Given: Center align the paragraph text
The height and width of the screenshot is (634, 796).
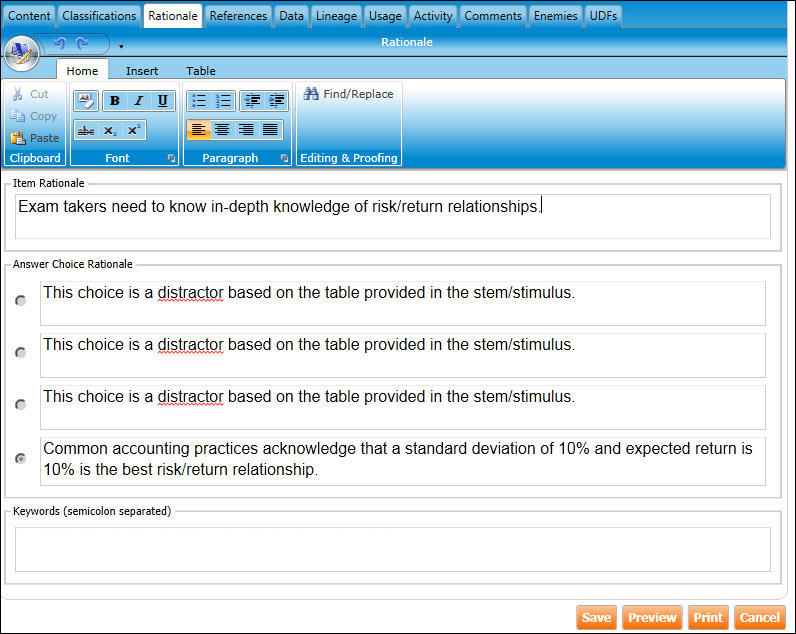Looking at the screenshot, I should [x=222, y=130].
